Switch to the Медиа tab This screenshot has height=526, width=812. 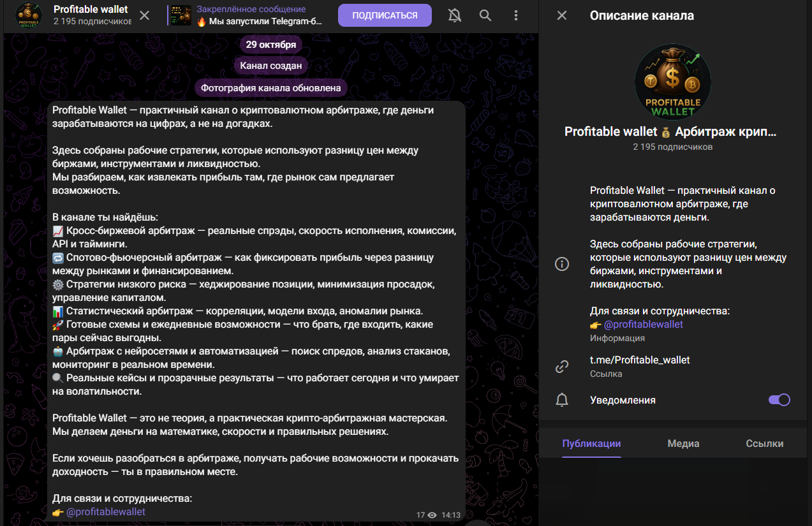pyautogui.click(x=683, y=444)
